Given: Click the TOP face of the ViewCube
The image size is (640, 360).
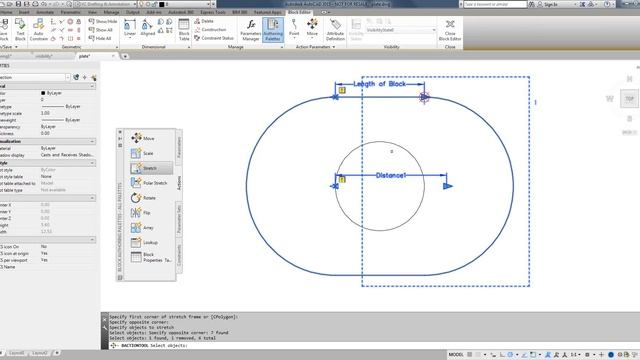Looking at the screenshot, I should click(629, 99).
